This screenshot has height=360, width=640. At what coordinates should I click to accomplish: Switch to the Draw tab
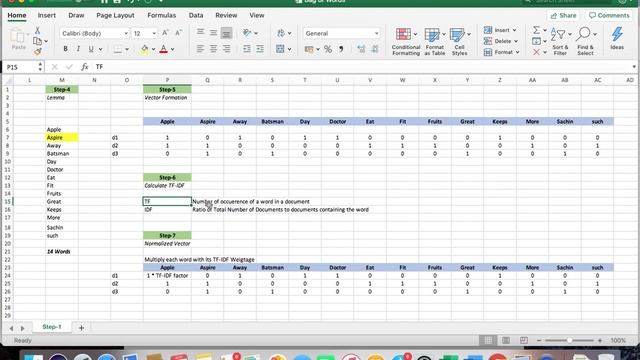pos(76,16)
